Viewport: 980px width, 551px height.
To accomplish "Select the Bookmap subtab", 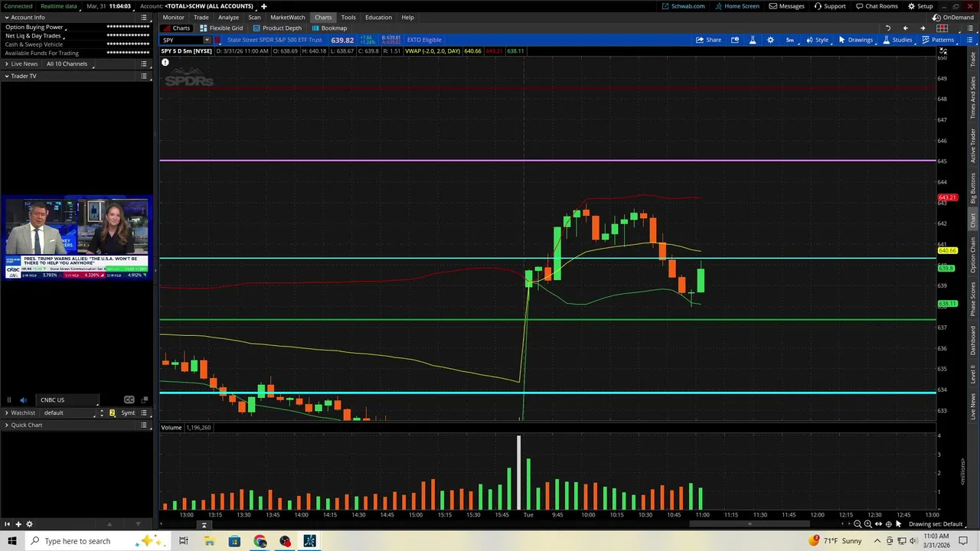I will (x=329, y=28).
